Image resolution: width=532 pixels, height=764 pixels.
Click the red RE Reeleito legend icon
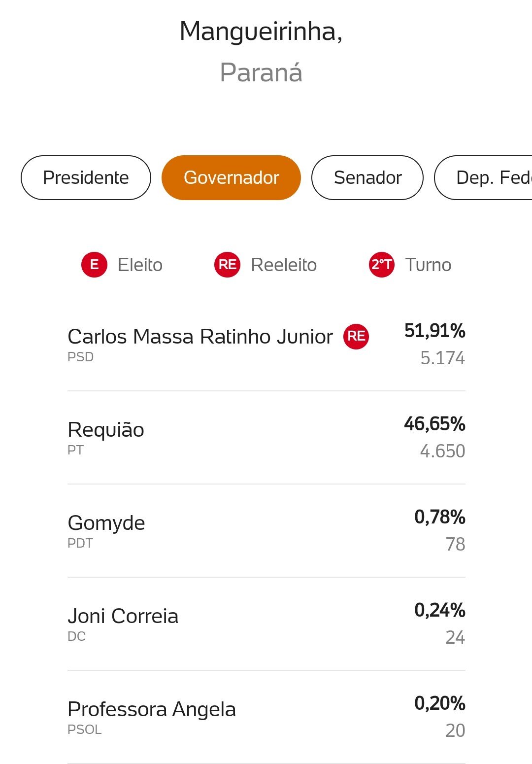point(227,265)
